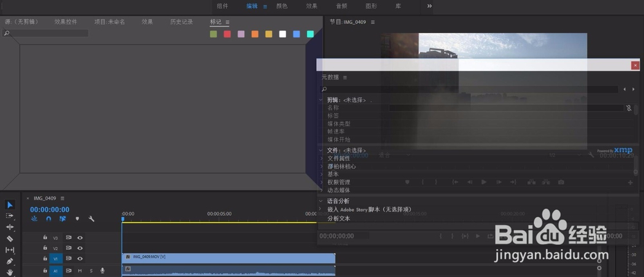Switch to the 图形 workspace

(372, 6)
